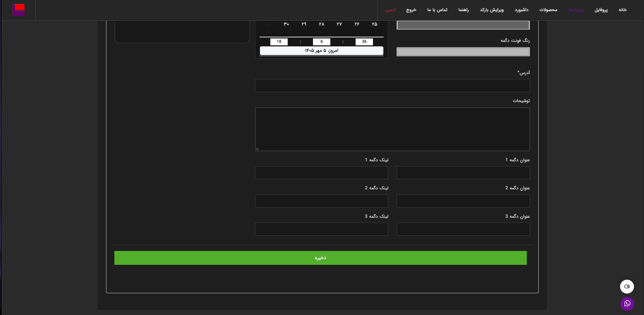Select day ۲۷ in the calendar
644x315 pixels.
click(339, 24)
